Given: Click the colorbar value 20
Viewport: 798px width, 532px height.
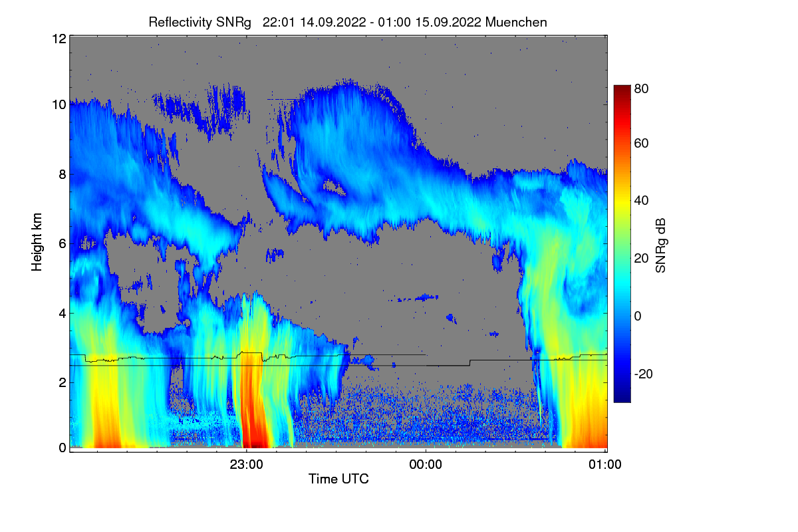Looking at the screenshot, I should [641, 258].
